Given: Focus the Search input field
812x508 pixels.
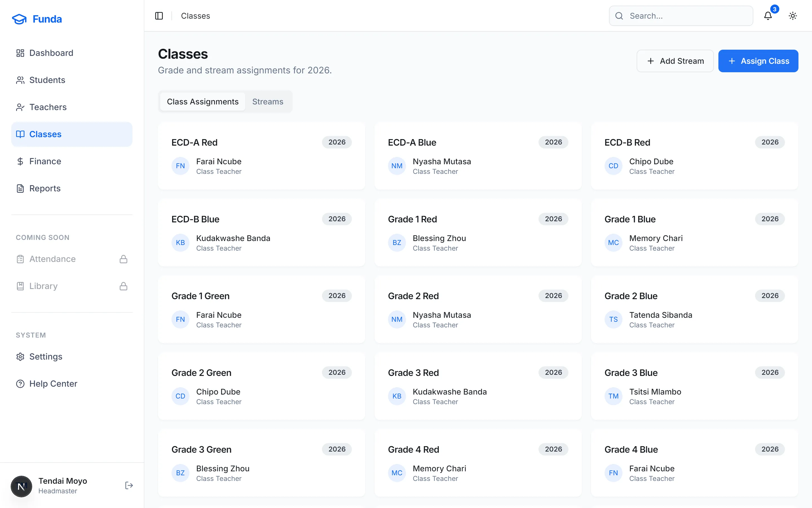Looking at the screenshot, I should click(x=681, y=16).
